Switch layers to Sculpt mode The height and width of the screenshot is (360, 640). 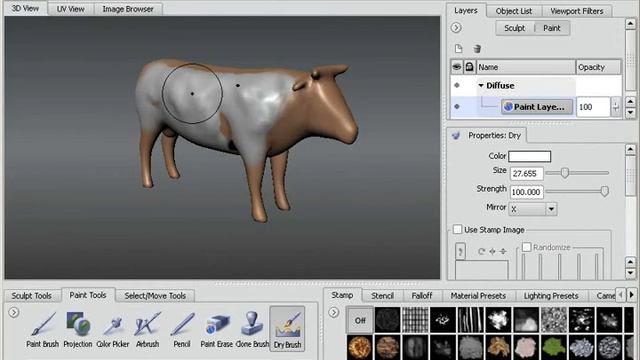click(x=514, y=28)
